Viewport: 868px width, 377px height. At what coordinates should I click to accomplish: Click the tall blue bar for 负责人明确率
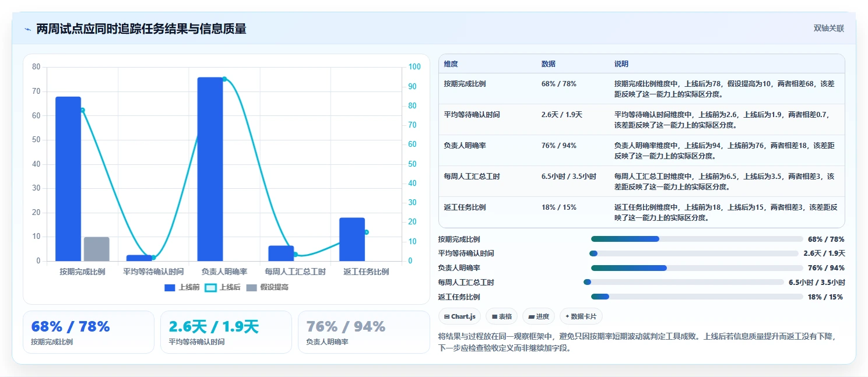click(210, 169)
